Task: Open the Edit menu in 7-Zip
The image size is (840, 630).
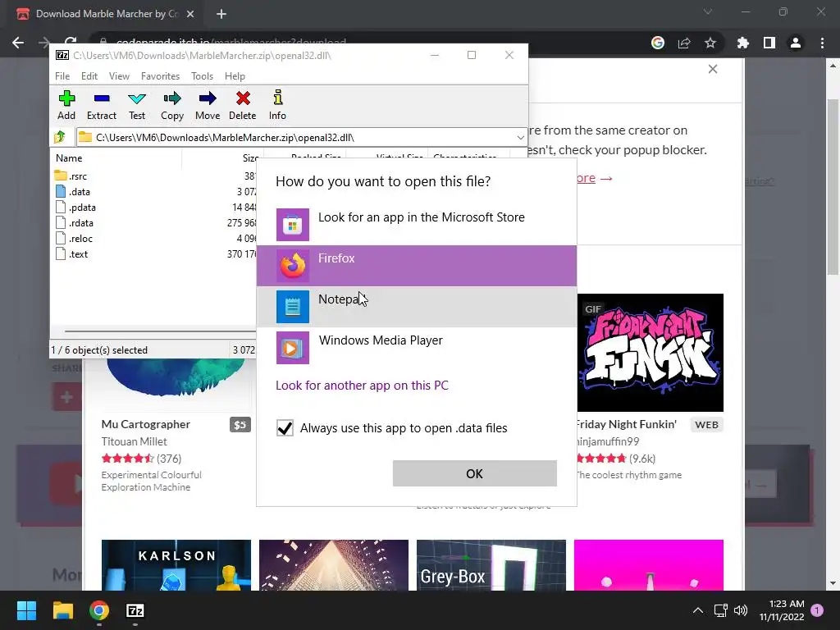Action: (89, 76)
